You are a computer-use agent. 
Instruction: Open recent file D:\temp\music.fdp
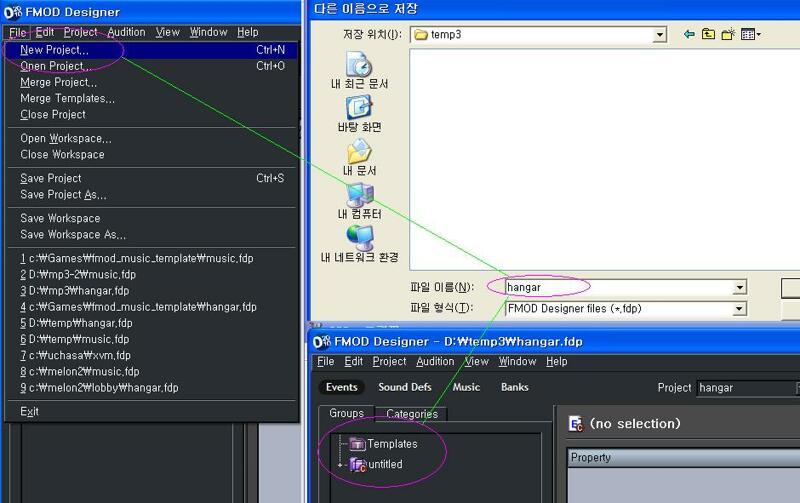[x=152, y=339]
